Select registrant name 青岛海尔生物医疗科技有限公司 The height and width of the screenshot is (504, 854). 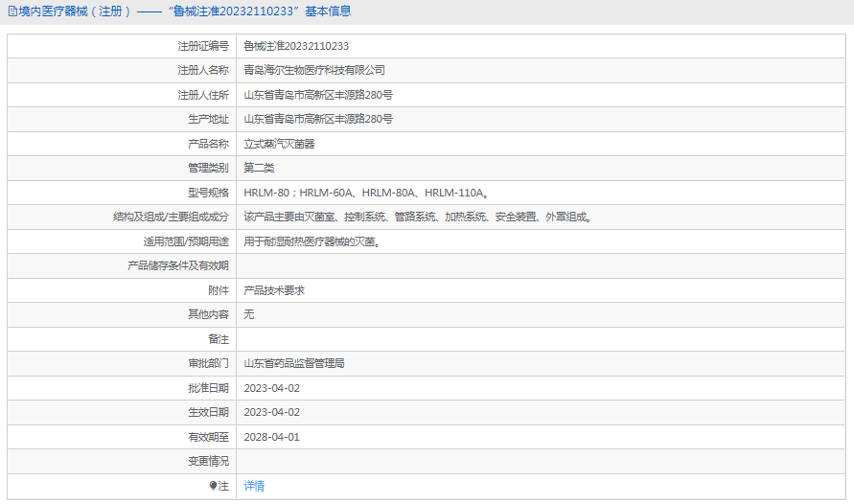[314, 70]
